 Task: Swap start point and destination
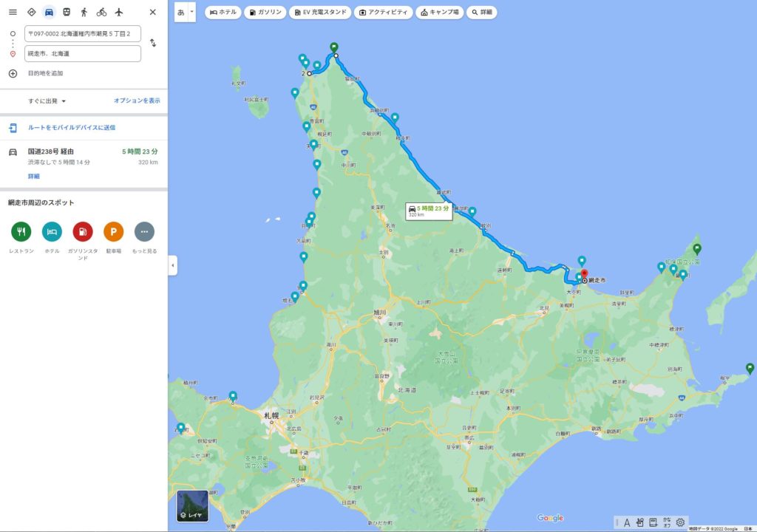click(153, 43)
